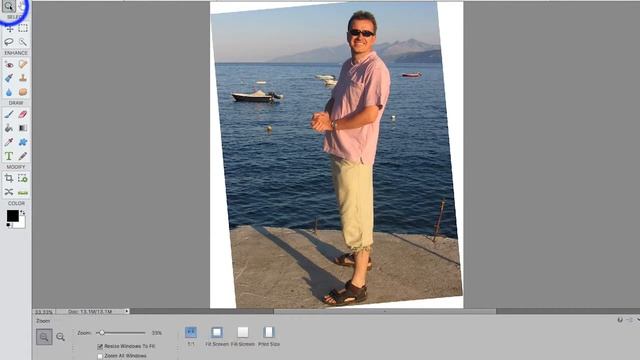The width and height of the screenshot is (640, 360).
Task: Select the Custom Shape tool
Action: click(23, 142)
